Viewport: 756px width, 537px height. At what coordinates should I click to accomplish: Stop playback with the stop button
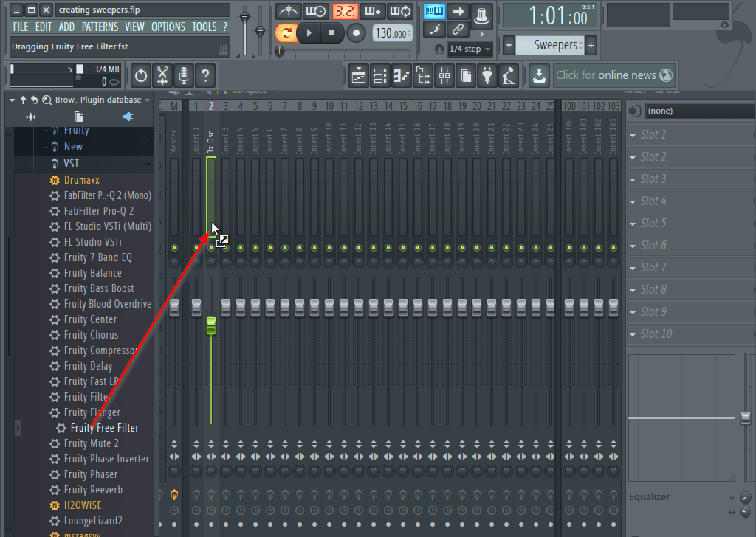coord(331,32)
